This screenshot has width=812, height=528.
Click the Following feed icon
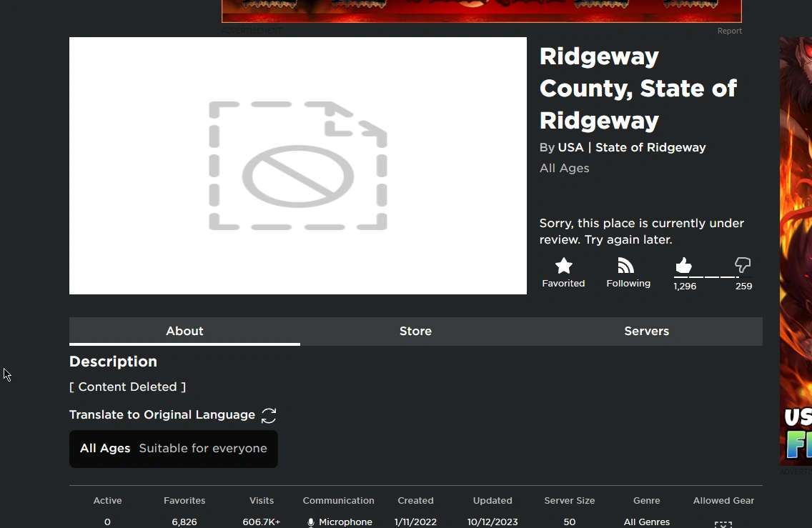(x=627, y=265)
